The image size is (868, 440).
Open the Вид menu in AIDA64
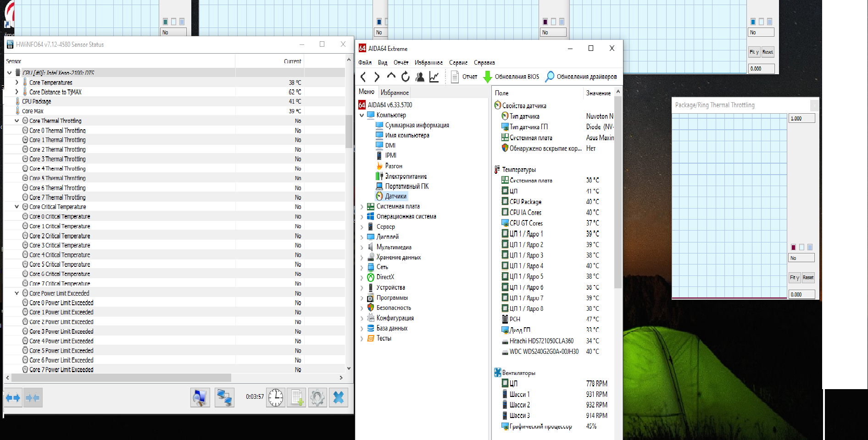click(x=383, y=62)
